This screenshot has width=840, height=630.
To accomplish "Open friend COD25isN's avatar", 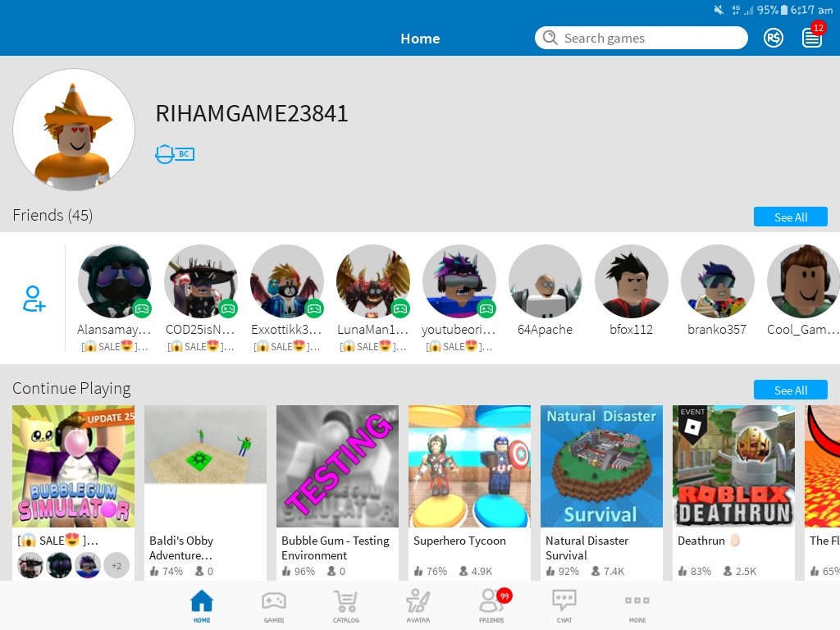I will click(x=201, y=282).
